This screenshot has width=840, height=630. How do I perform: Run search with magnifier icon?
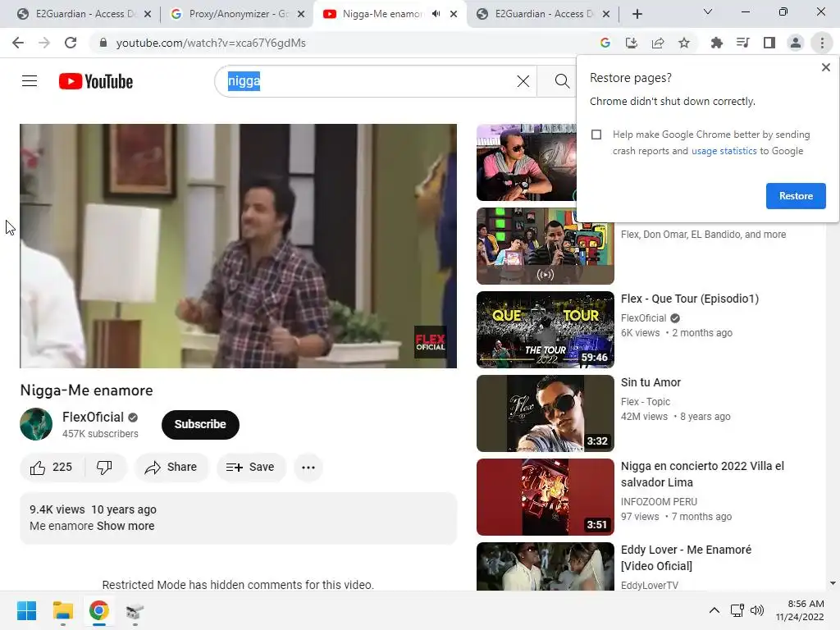coord(561,81)
